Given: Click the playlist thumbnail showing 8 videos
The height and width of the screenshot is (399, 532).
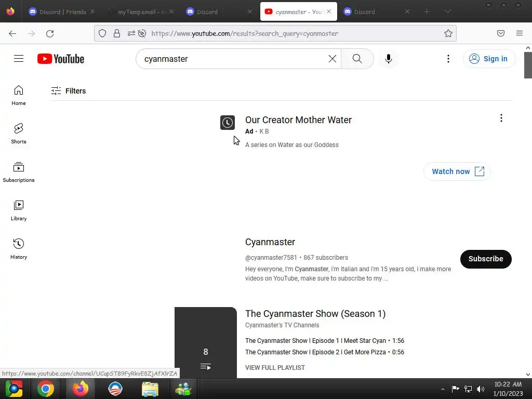Looking at the screenshot, I should tap(206, 343).
